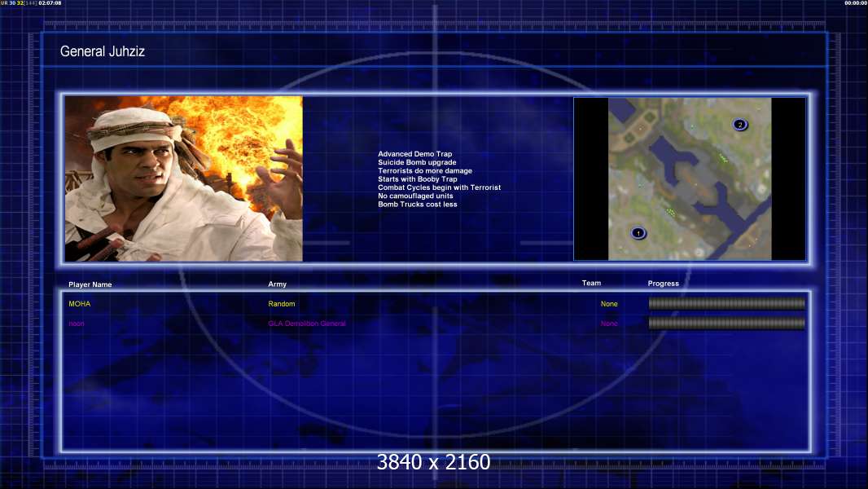Click the 02:07:08 clock in top-left corner
The height and width of the screenshot is (489, 868).
50,3
